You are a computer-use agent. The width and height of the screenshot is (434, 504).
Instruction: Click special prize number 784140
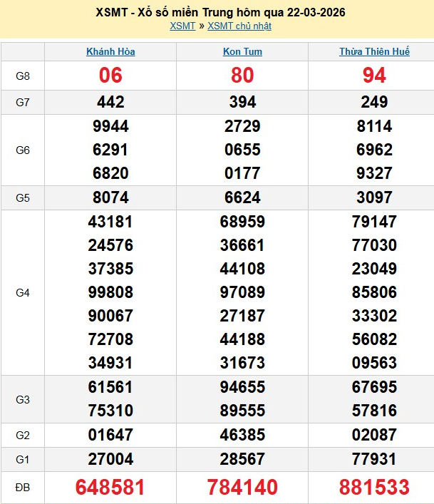pos(242,487)
